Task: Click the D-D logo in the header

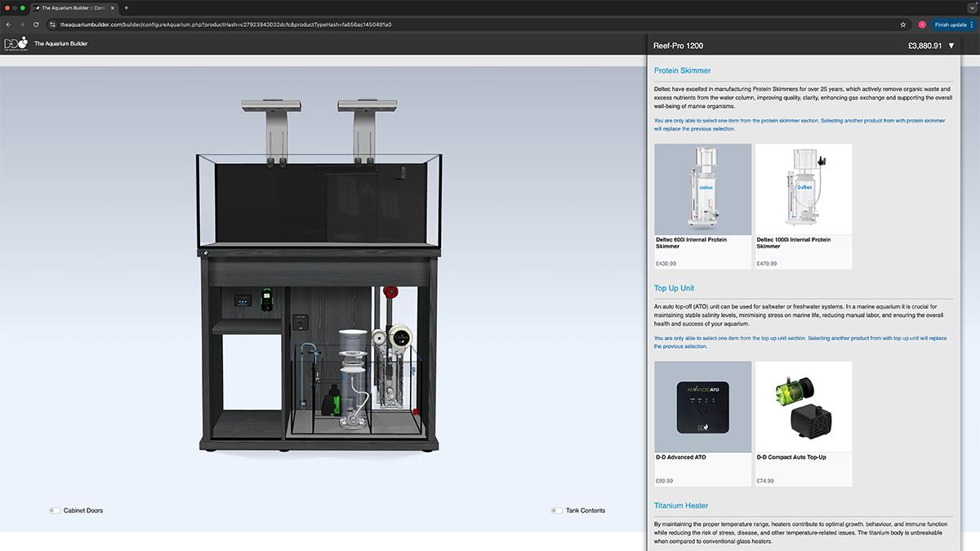Action: (16, 43)
